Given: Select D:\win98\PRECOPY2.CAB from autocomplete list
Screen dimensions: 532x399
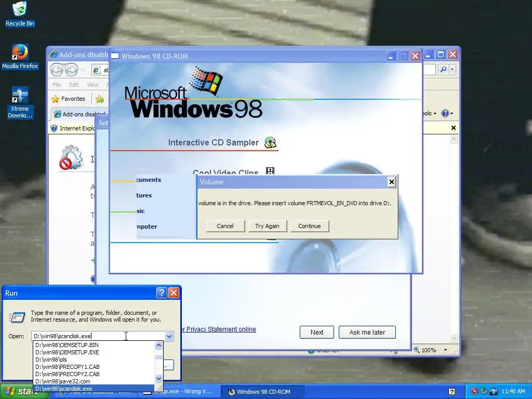Looking at the screenshot, I should click(x=94, y=374).
